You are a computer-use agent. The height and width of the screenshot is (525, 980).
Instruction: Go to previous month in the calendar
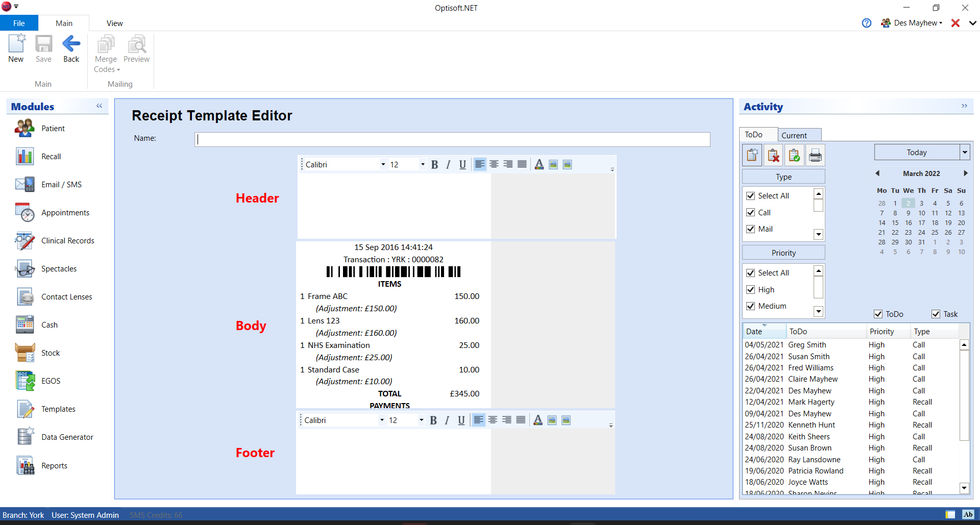tap(877, 173)
